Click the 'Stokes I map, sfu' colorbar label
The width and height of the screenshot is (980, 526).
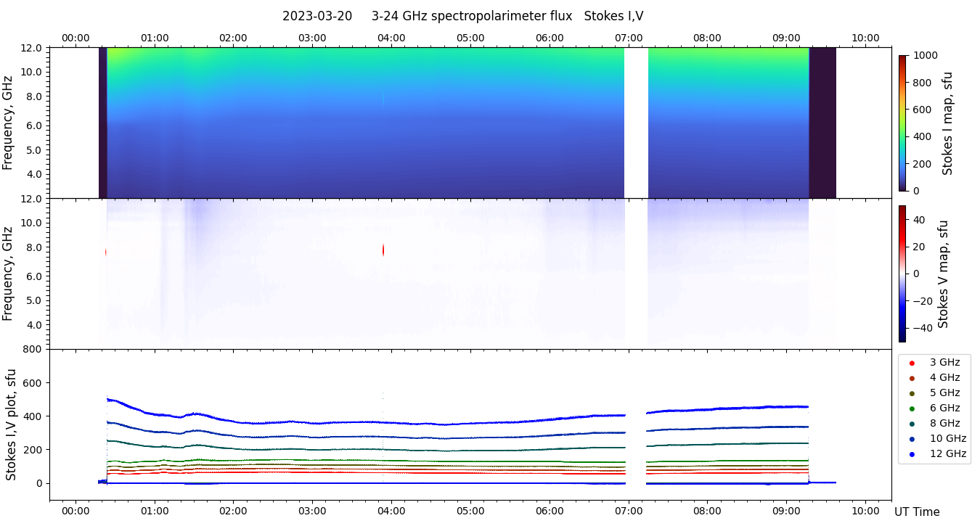tap(947, 123)
